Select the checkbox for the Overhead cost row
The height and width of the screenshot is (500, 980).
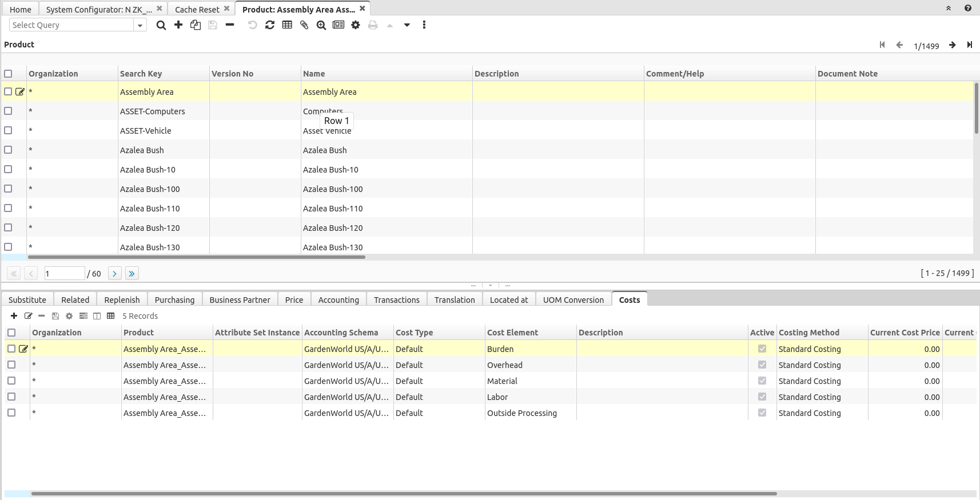11,365
